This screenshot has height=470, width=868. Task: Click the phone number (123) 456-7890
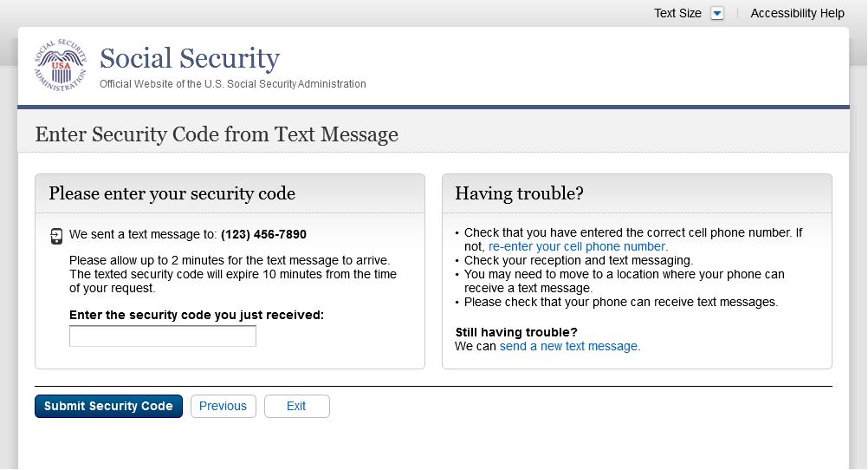pyautogui.click(x=263, y=234)
